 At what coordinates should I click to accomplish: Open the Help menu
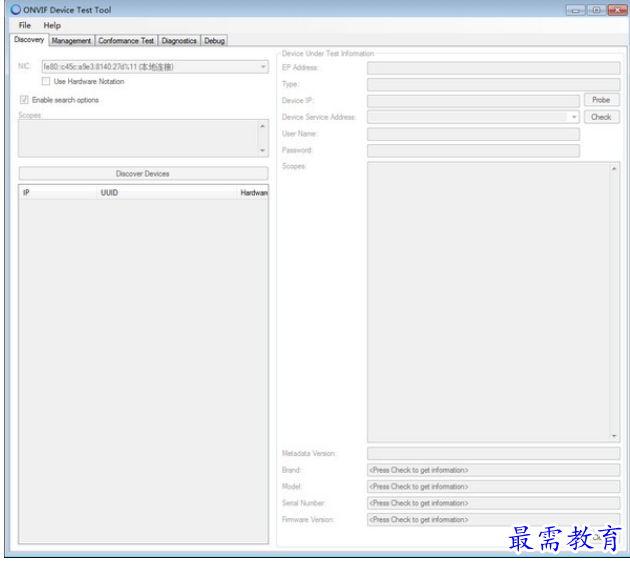pos(52,25)
